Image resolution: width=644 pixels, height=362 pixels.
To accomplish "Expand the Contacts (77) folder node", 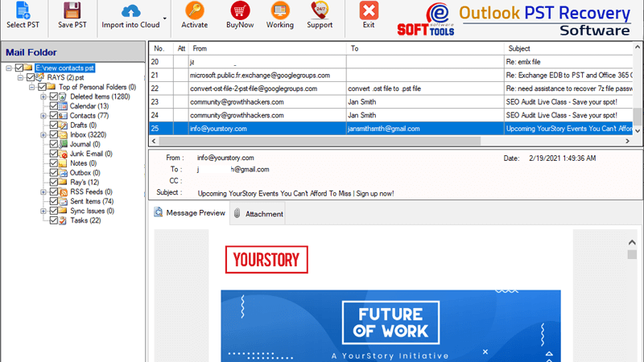I will pos(43,116).
